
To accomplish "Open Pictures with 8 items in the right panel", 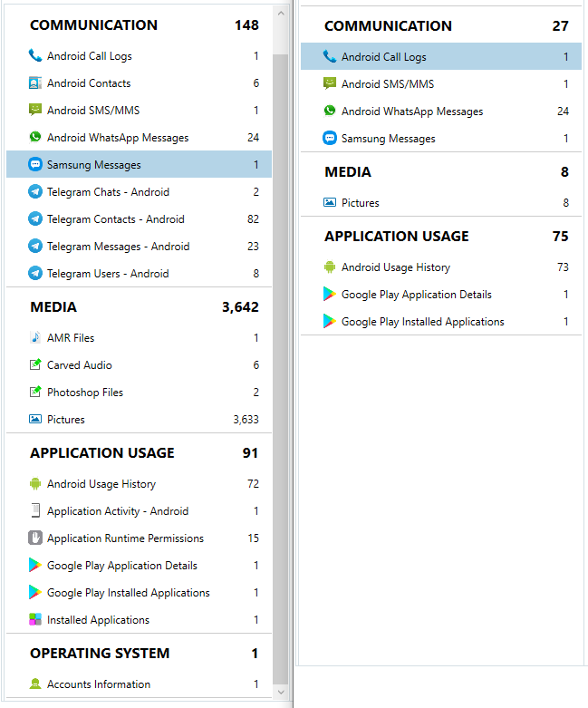I will tap(441, 202).
